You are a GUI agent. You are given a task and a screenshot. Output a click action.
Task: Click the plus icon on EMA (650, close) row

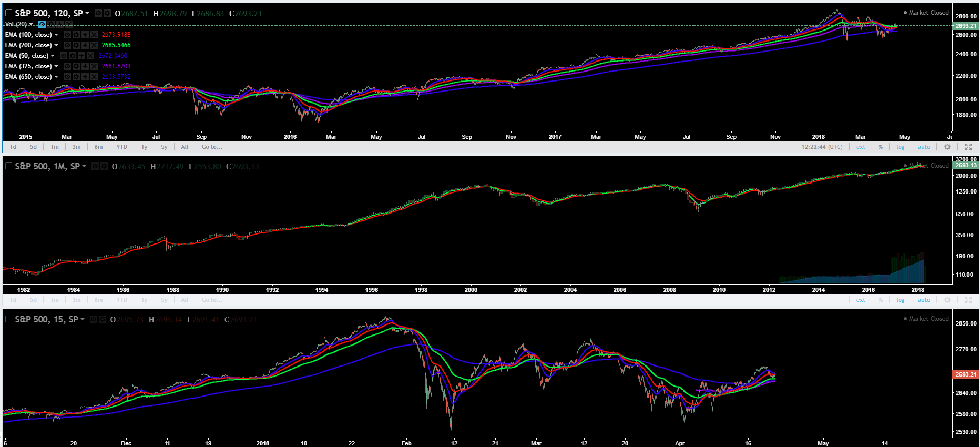pos(85,77)
